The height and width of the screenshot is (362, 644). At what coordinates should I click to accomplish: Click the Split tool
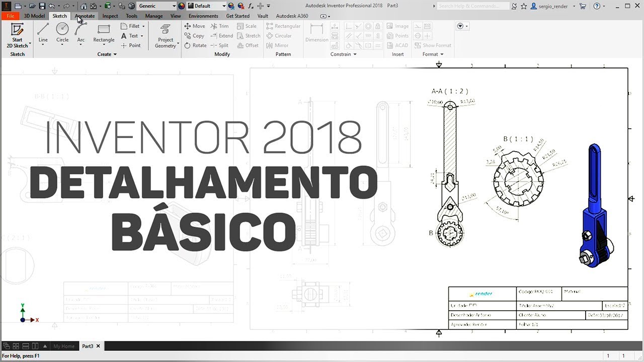(219, 45)
